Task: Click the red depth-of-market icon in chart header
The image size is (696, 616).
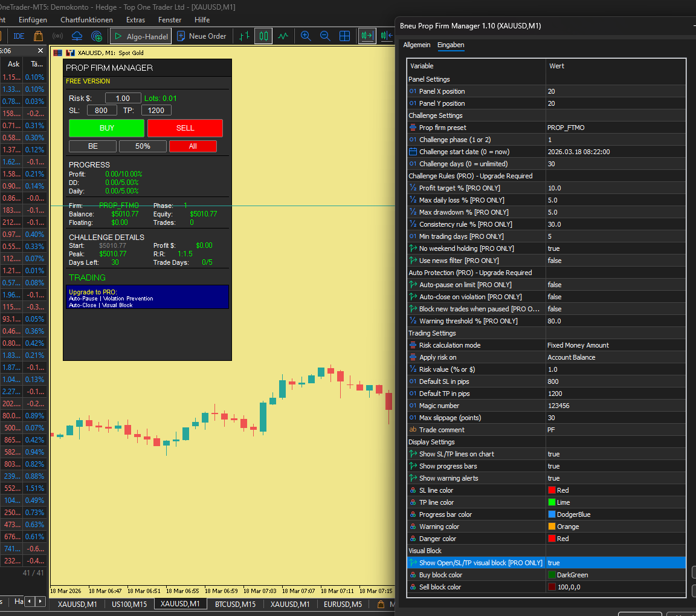Action: click(58, 53)
